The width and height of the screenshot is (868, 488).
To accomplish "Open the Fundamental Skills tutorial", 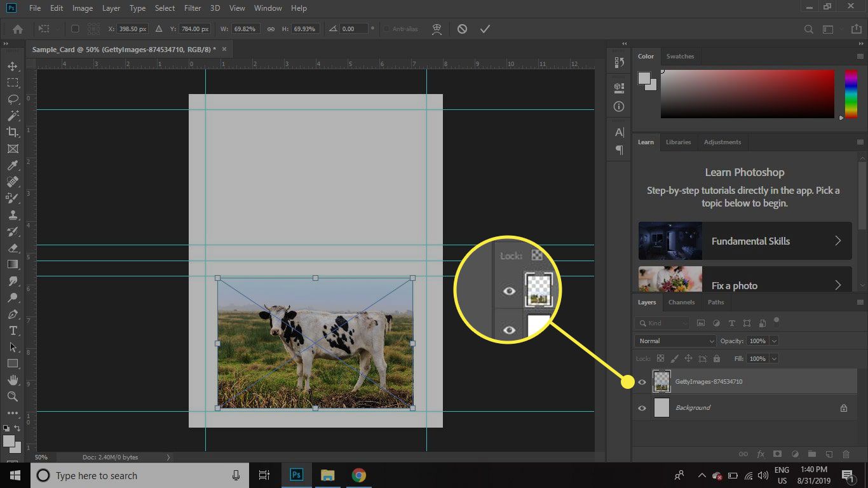I will (x=745, y=241).
